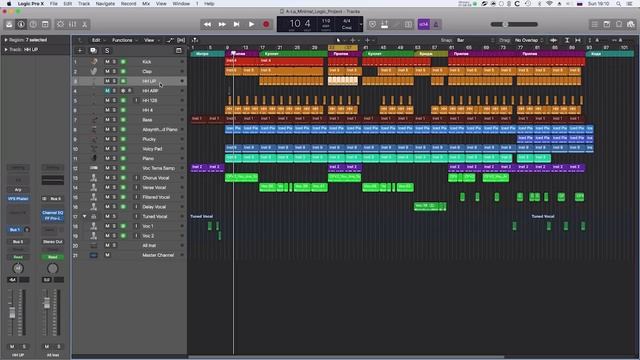The height and width of the screenshot is (360, 640).
Task: Open the Track menu
Action: click(x=84, y=4)
